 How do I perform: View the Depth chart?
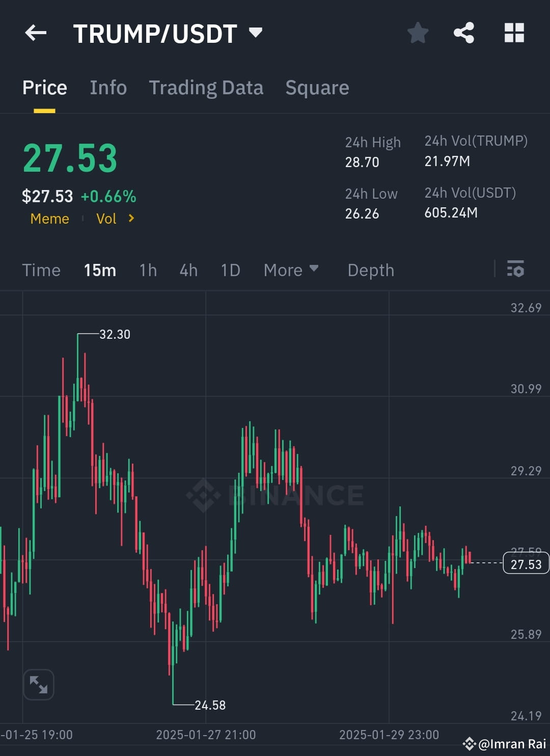coord(371,270)
